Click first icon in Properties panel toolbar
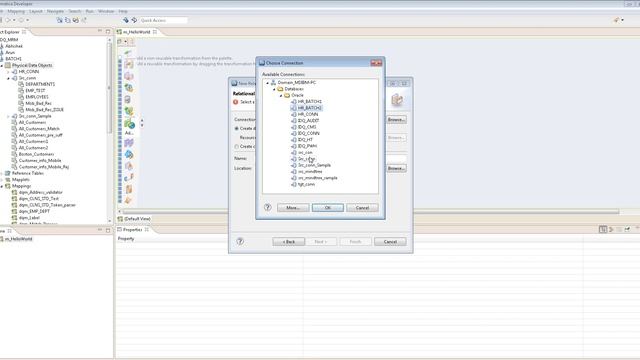The width and height of the screenshot is (640, 360). coord(603,230)
